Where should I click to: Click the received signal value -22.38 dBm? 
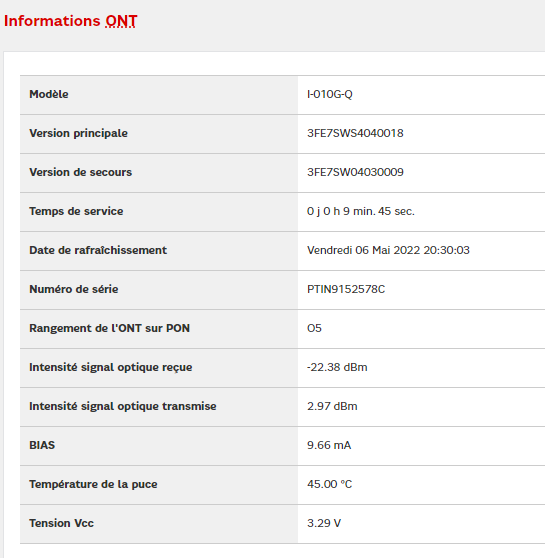pos(337,367)
